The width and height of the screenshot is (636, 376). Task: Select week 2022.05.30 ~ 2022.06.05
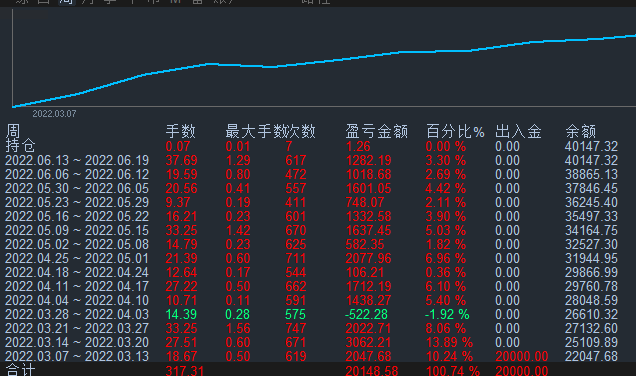click(77, 189)
